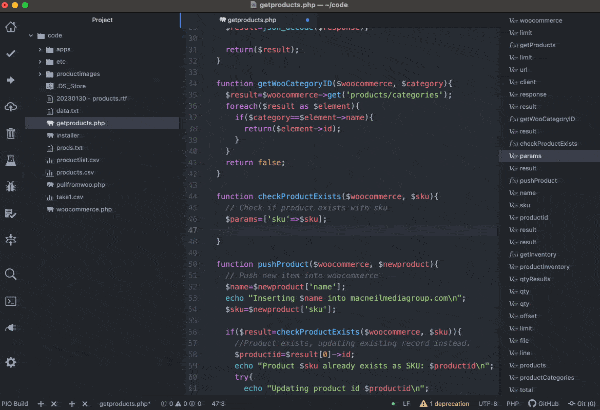Image resolution: width=600 pixels, height=410 pixels.
Task: Jump to getInventory in outline
Action: click(x=538, y=255)
